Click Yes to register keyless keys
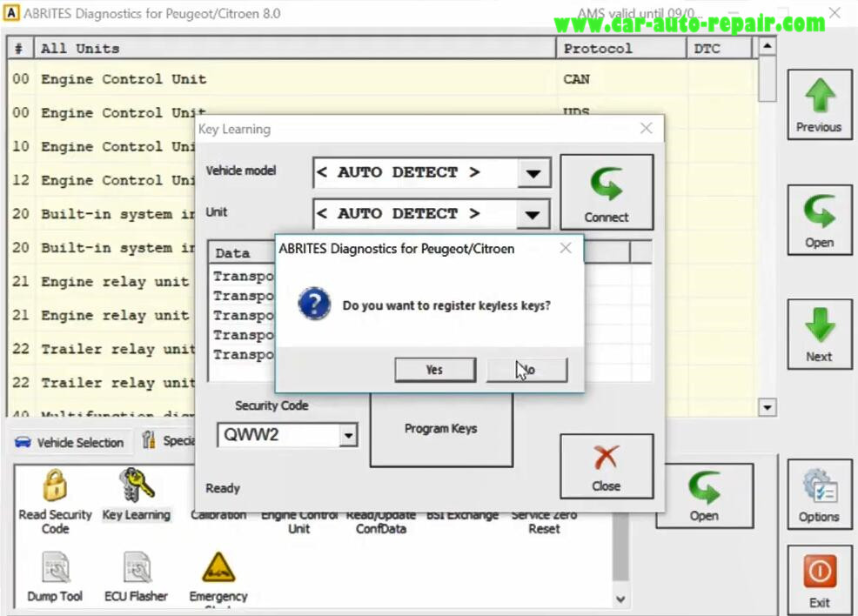858x616 pixels. pos(435,370)
